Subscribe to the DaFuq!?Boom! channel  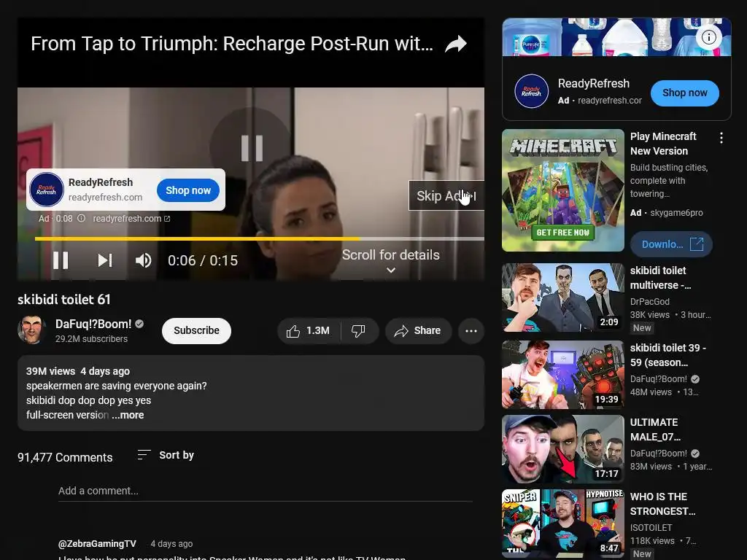click(x=196, y=330)
